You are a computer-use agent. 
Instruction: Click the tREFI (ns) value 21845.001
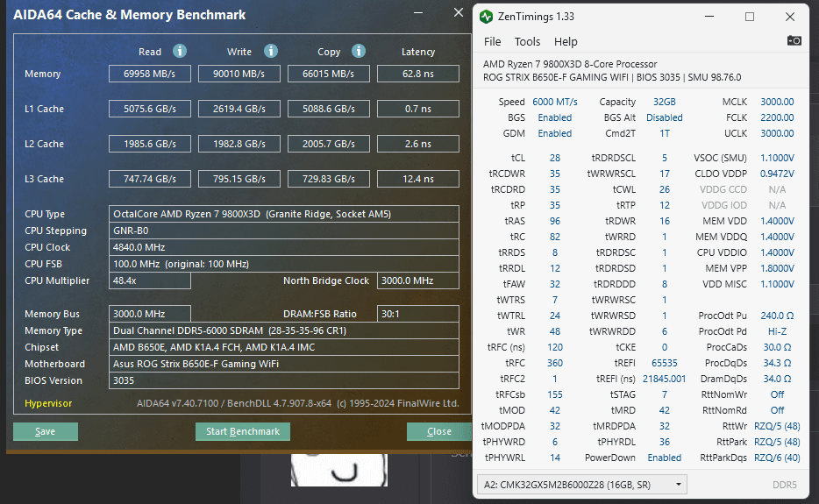pos(665,379)
